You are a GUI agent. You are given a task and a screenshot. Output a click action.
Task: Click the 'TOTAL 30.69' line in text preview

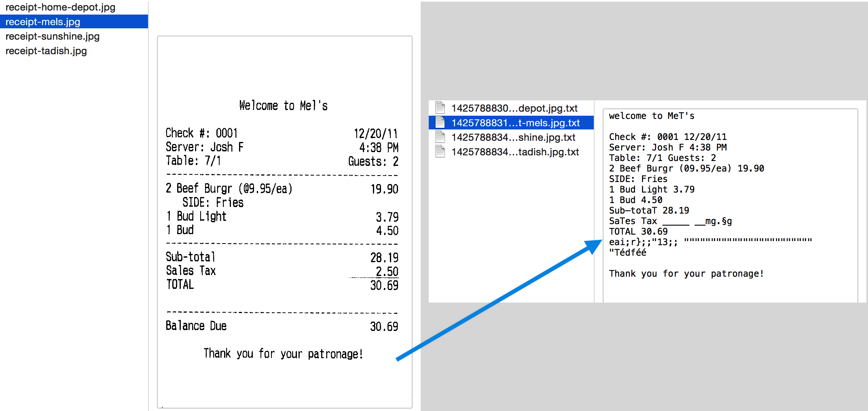[638, 231]
